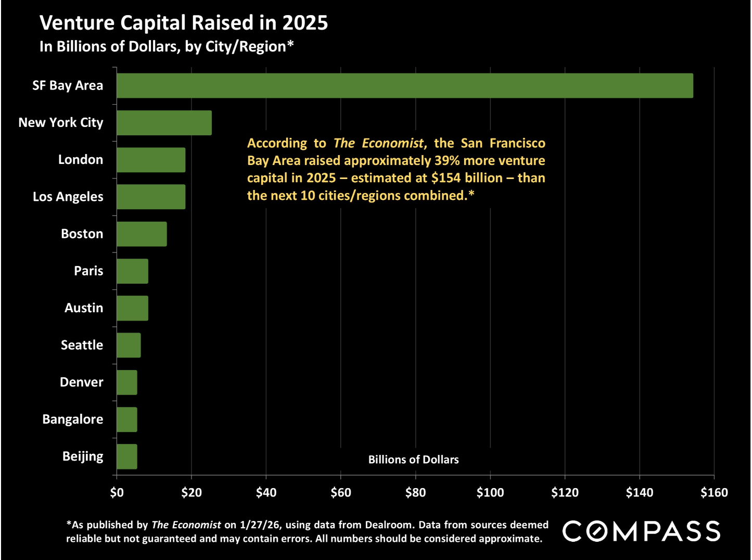Click the Austin bar
This screenshot has height=560, width=752.
coord(132,308)
